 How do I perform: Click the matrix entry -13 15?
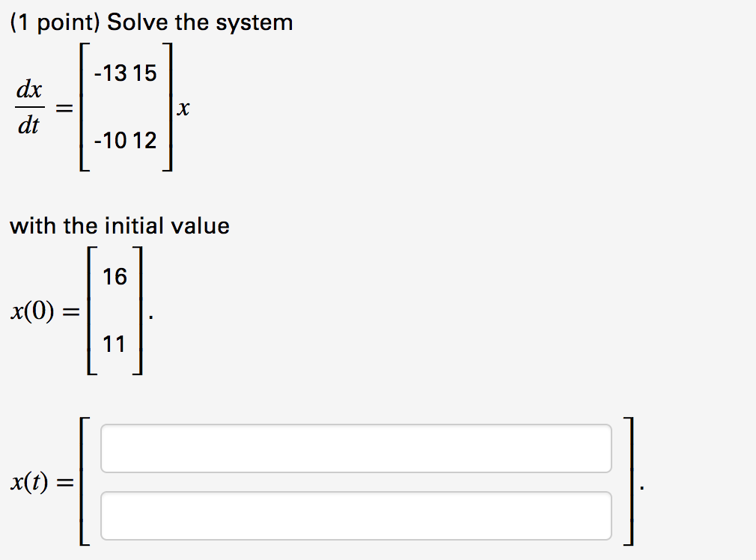click(x=124, y=73)
